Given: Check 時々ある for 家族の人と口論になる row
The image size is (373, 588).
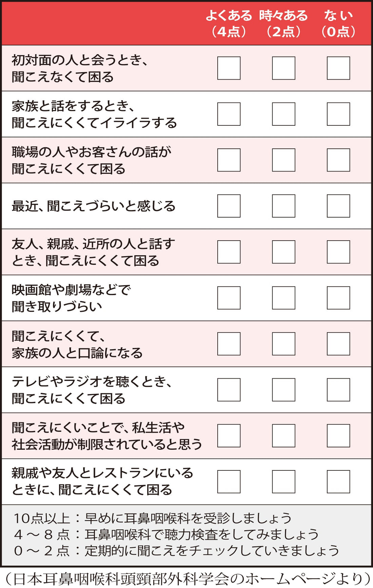Looking at the screenshot, I should coord(283,344).
